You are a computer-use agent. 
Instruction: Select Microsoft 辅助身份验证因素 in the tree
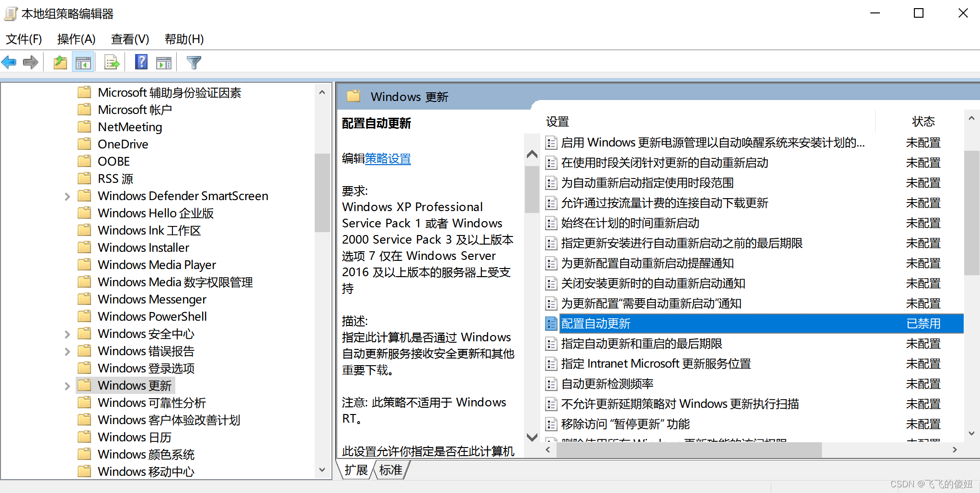[170, 92]
